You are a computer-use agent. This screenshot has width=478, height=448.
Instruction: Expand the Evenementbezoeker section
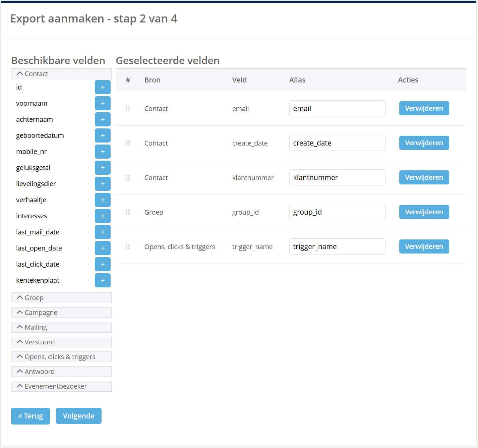coord(61,386)
